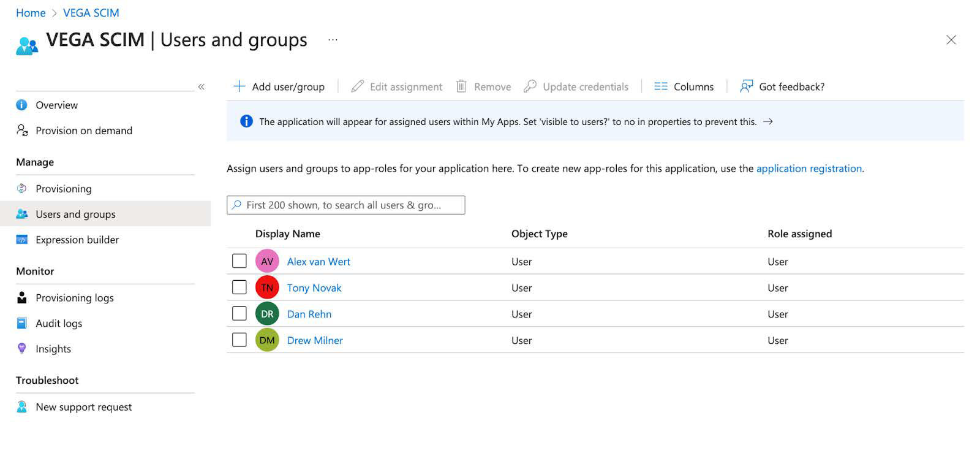Open Dan Rehn user link
Screen dimensions: 980x461
[x=309, y=314]
